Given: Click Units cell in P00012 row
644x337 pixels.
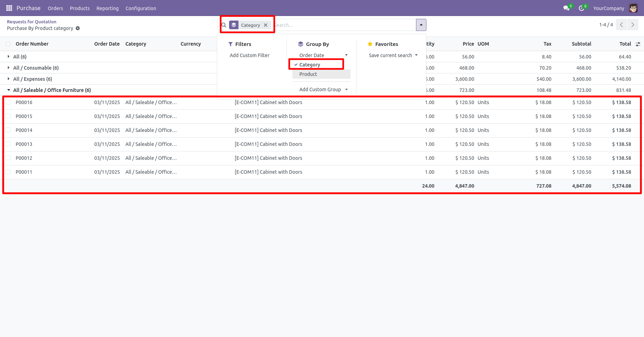Looking at the screenshot, I should 483,158.
